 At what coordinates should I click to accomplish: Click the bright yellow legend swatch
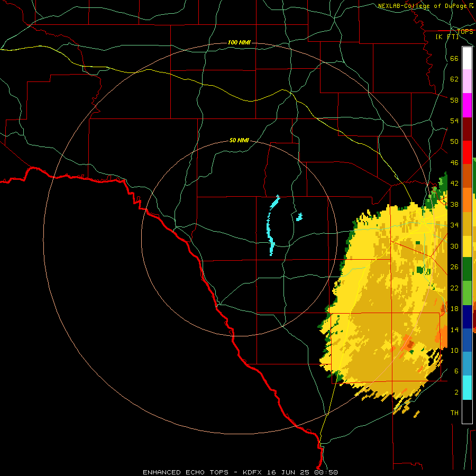467,246
